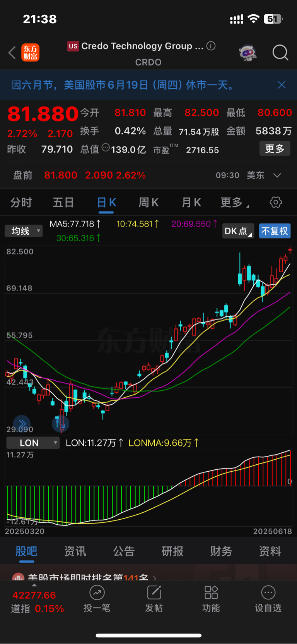297x644 pixels.
Task: Tap the 最高 82.500 value
Action: tap(201, 113)
